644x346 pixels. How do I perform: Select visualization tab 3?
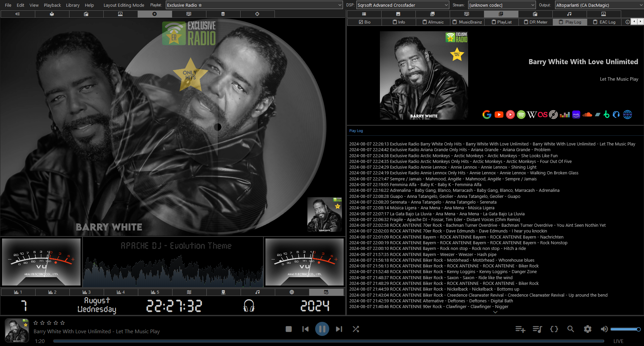pyautogui.click(x=87, y=292)
